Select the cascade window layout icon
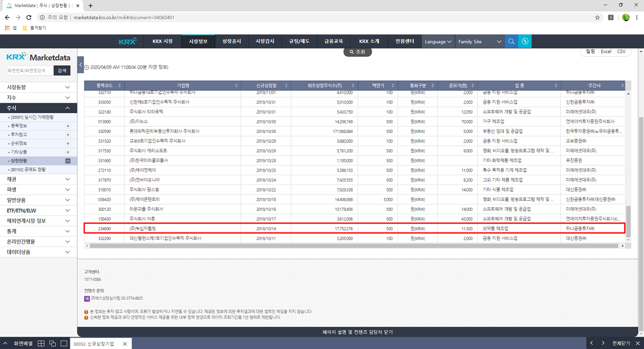 tap(52, 343)
